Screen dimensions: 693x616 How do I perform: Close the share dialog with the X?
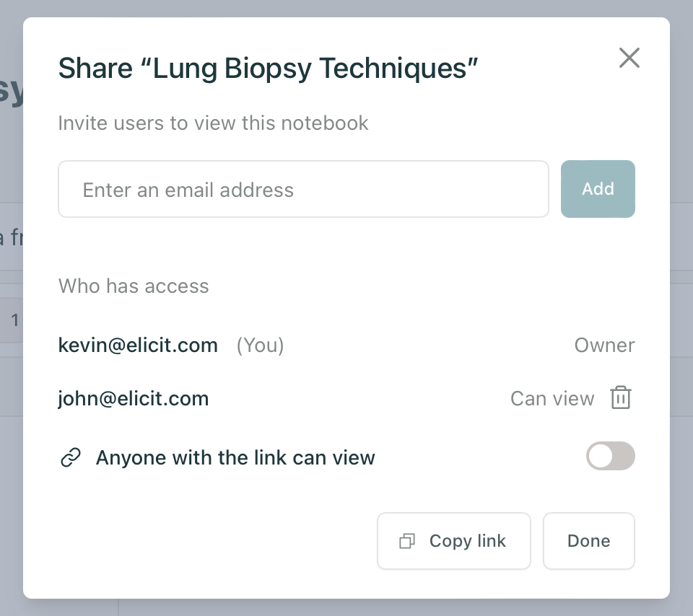click(x=629, y=58)
